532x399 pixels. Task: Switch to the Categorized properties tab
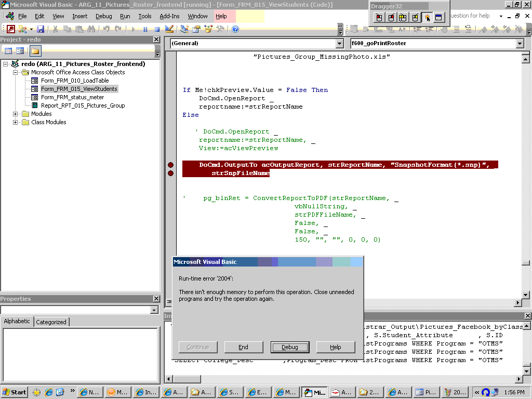[x=51, y=322]
